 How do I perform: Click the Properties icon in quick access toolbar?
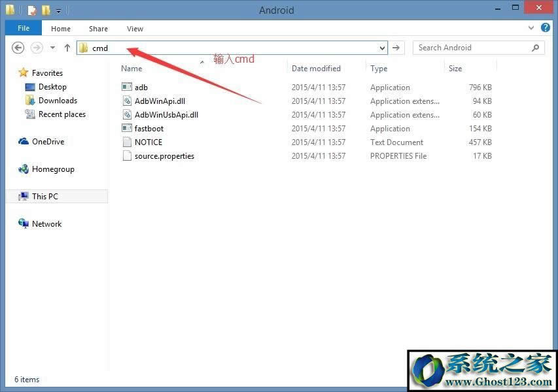tap(31, 10)
